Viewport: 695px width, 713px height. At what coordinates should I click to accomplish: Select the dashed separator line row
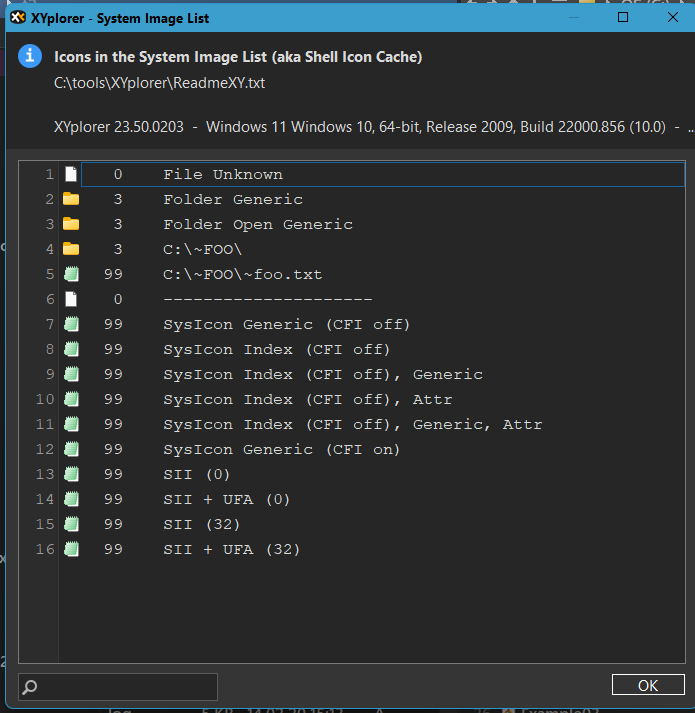coord(383,299)
